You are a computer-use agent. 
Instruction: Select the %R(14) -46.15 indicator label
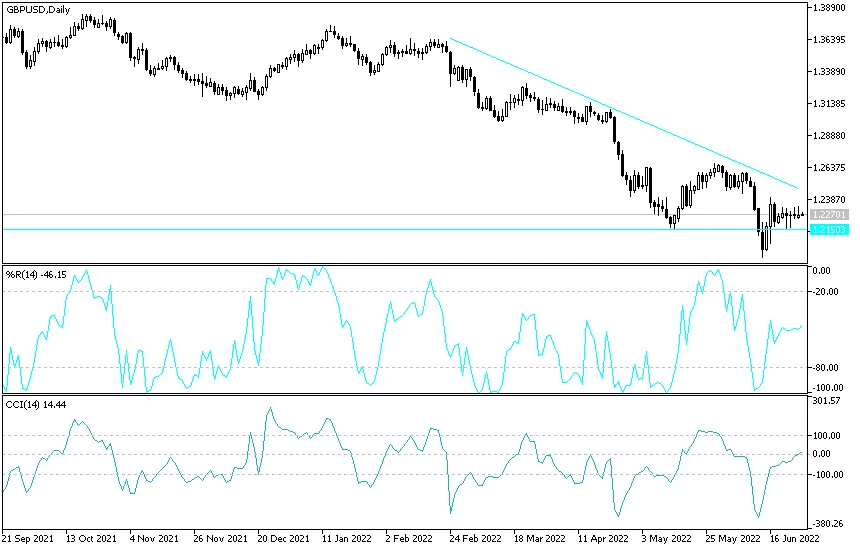pos(36,275)
